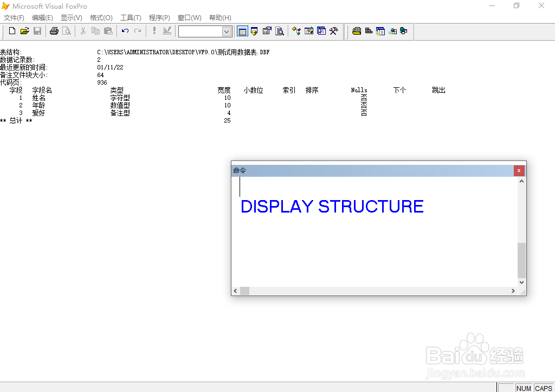Click the Run exclamation mark icon

pyautogui.click(x=154, y=31)
